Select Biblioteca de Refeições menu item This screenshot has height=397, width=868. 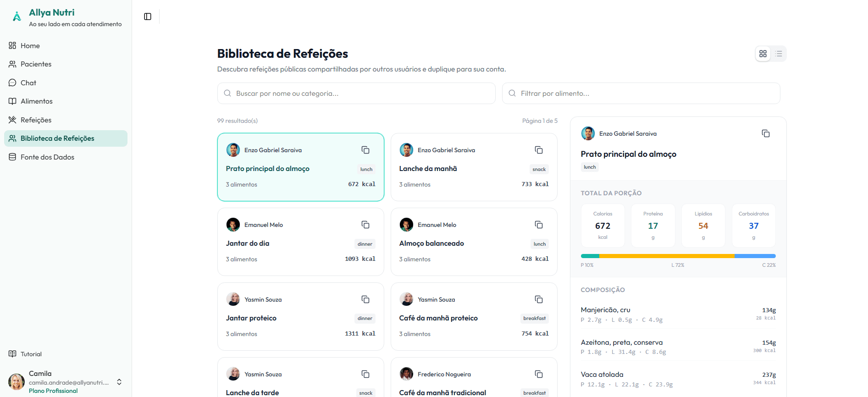pos(66,138)
